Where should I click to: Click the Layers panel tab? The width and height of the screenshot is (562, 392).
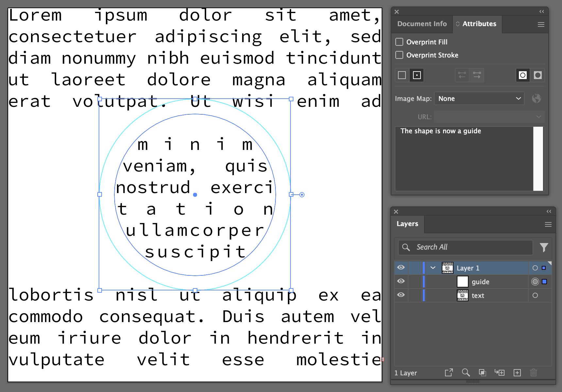tap(407, 224)
